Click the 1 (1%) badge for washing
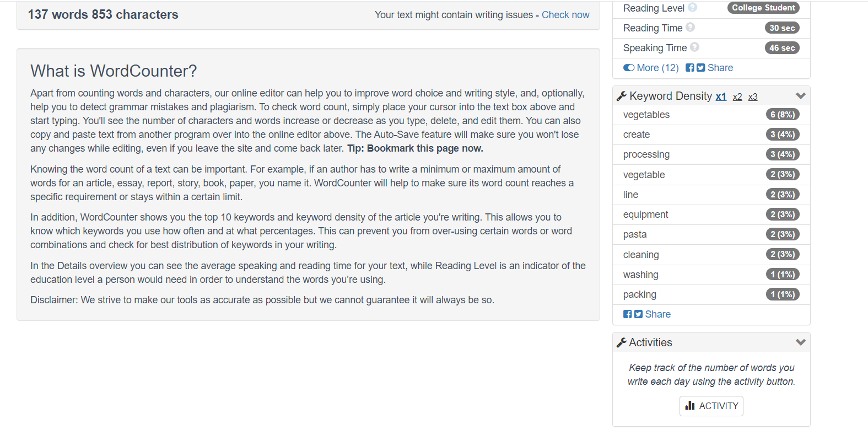Image resolution: width=868 pixels, height=440 pixels. 783,275
